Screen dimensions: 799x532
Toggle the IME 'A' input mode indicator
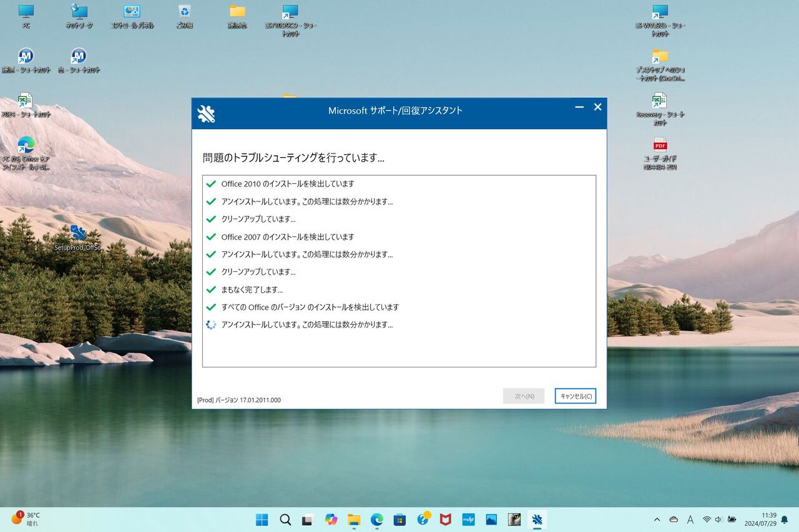(690, 520)
